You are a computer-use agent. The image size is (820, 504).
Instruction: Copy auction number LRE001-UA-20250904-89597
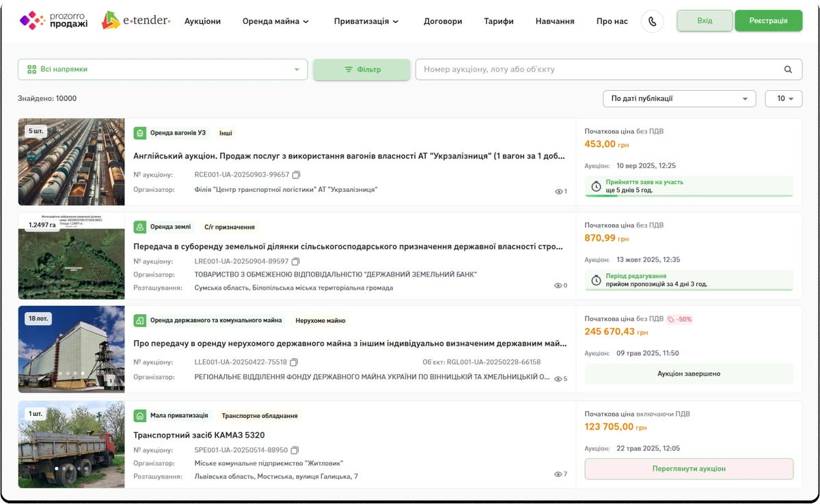point(296,262)
